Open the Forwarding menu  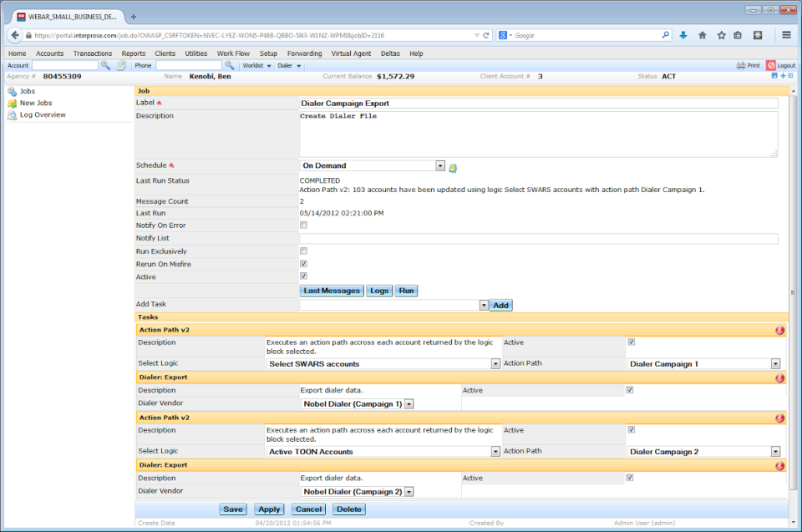pos(304,53)
